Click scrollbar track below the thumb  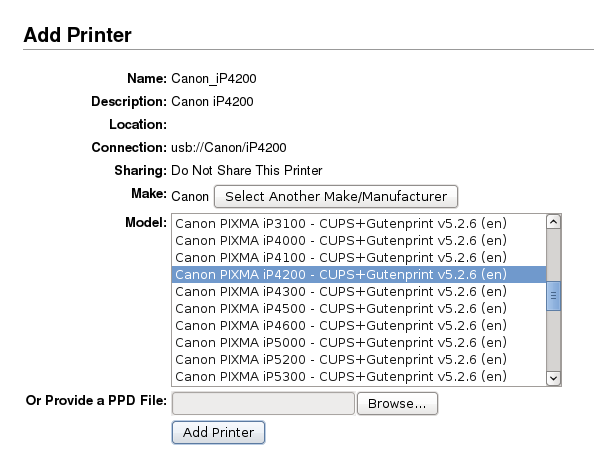[553, 341]
